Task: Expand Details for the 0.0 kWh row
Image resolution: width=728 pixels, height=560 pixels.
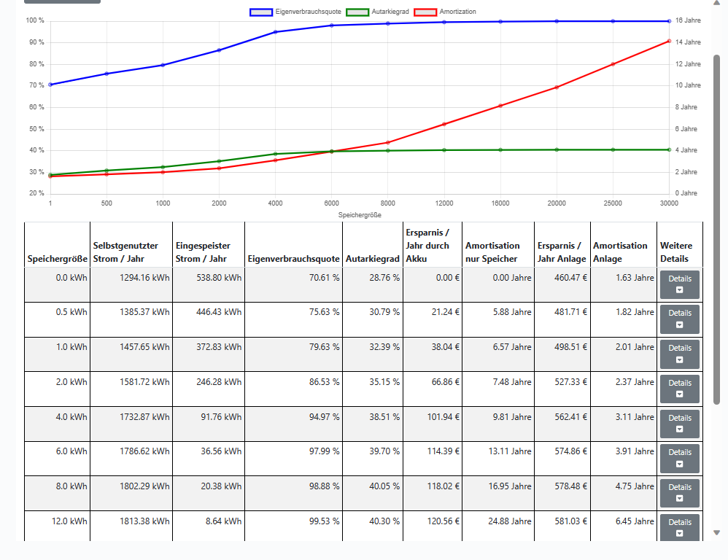Action: point(680,285)
